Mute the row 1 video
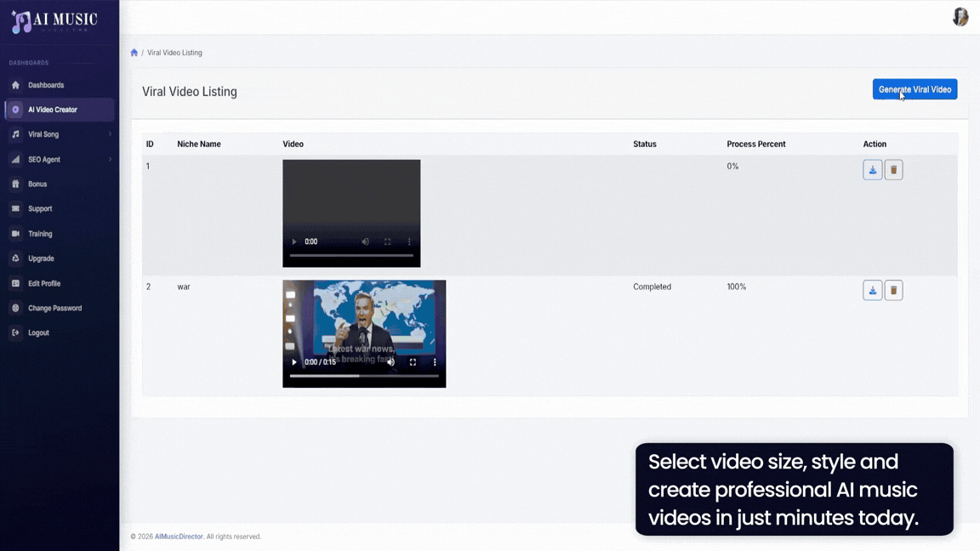The height and width of the screenshot is (551, 980). [366, 241]
